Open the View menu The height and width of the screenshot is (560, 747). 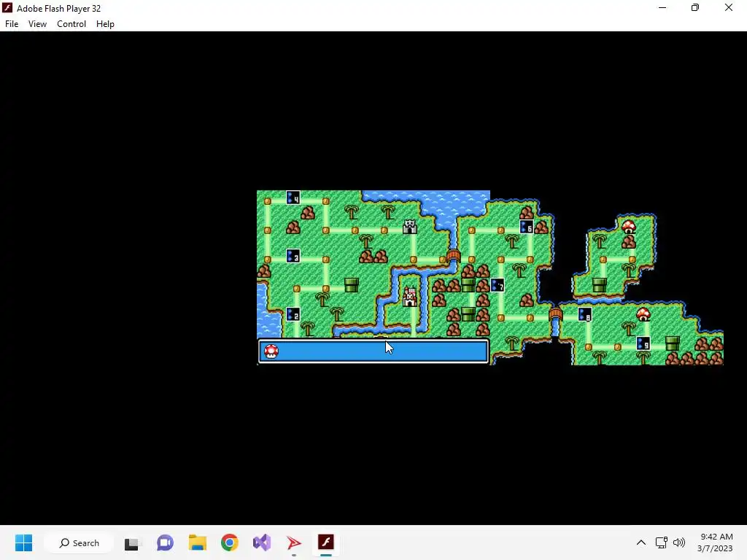click(37, 24)
